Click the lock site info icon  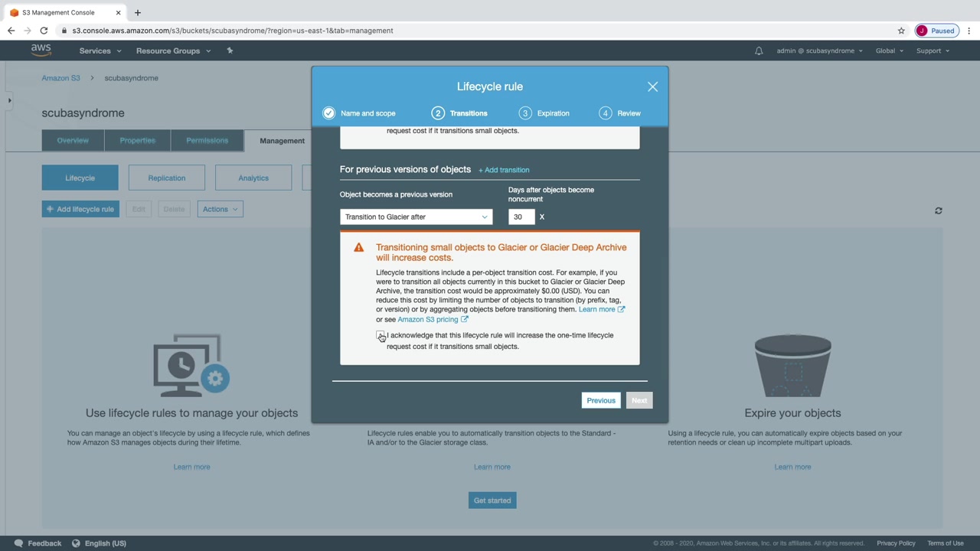[64, 31]
